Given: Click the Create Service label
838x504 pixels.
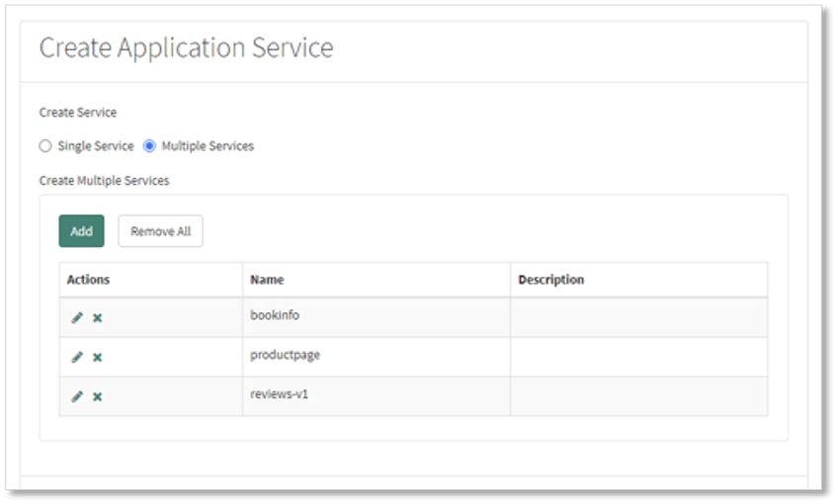Looking at the screenshot, I should point(78,113).
